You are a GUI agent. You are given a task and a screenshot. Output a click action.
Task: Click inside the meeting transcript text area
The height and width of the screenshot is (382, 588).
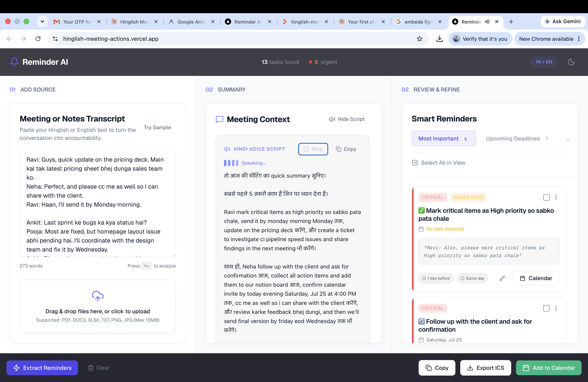98,203
